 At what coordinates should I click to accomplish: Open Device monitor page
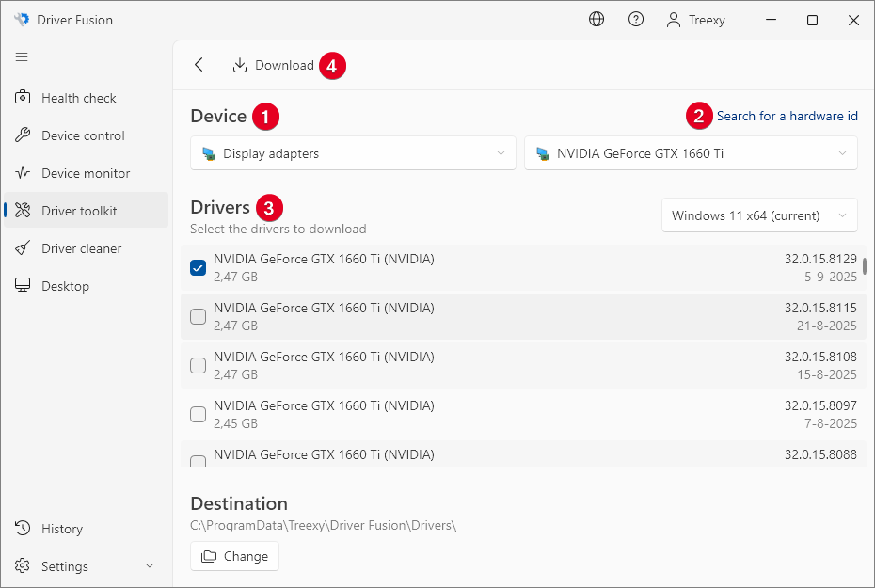(86, 173)
